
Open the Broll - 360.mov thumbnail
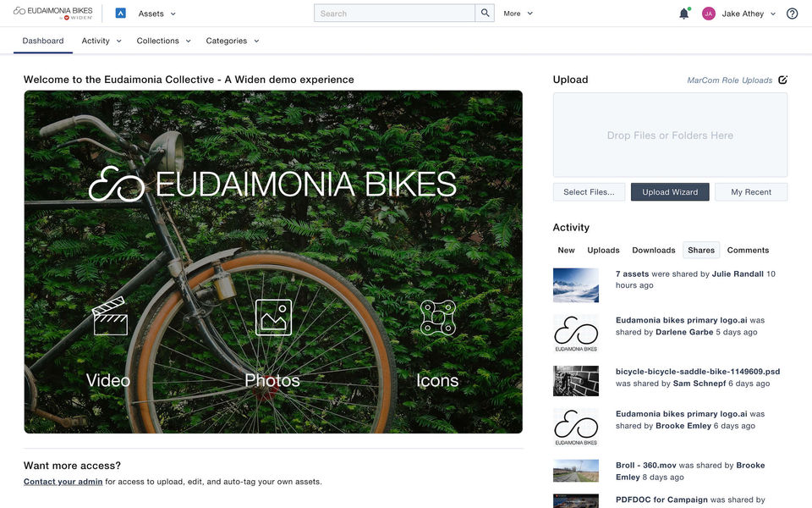tap(576, 471)
